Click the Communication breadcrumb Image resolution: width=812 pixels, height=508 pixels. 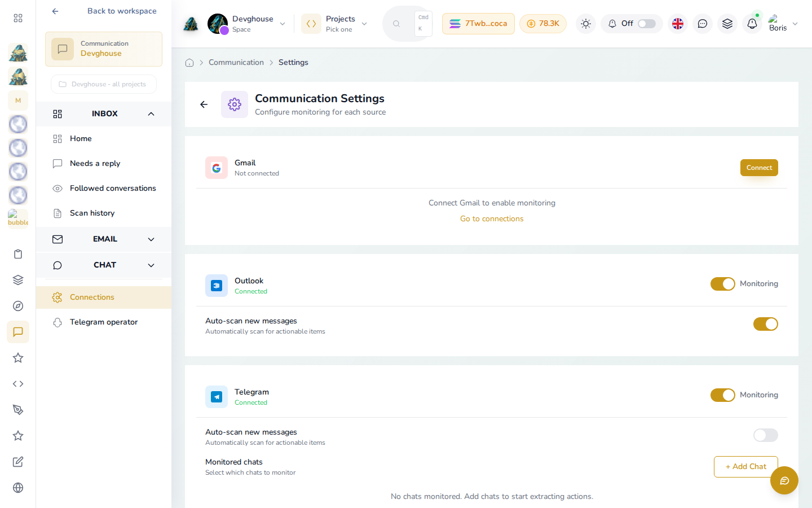(236, 63)
